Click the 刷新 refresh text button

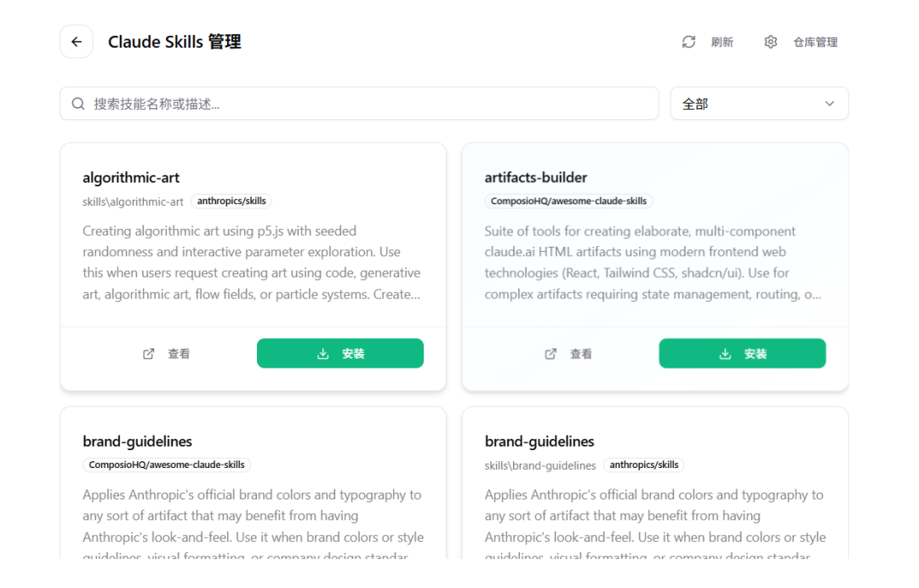722,42
